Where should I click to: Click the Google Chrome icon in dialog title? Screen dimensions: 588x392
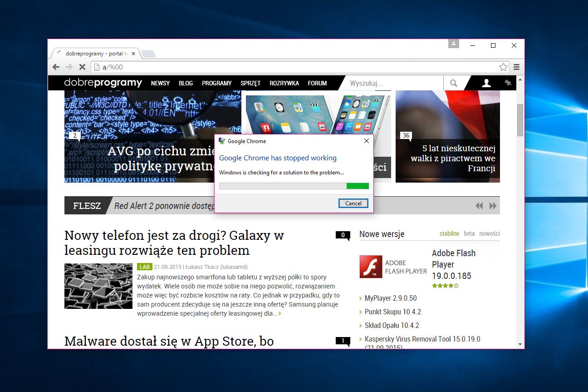221,141
